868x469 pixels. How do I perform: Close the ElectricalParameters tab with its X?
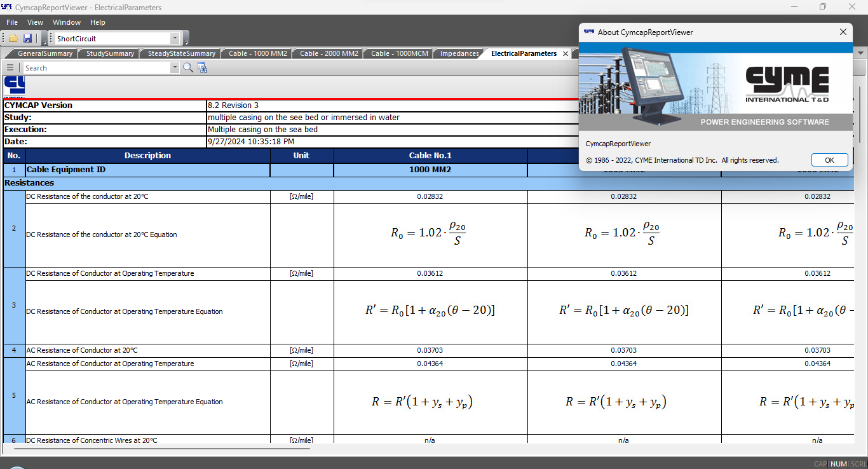pyautogui.click(x=566, y=54)
